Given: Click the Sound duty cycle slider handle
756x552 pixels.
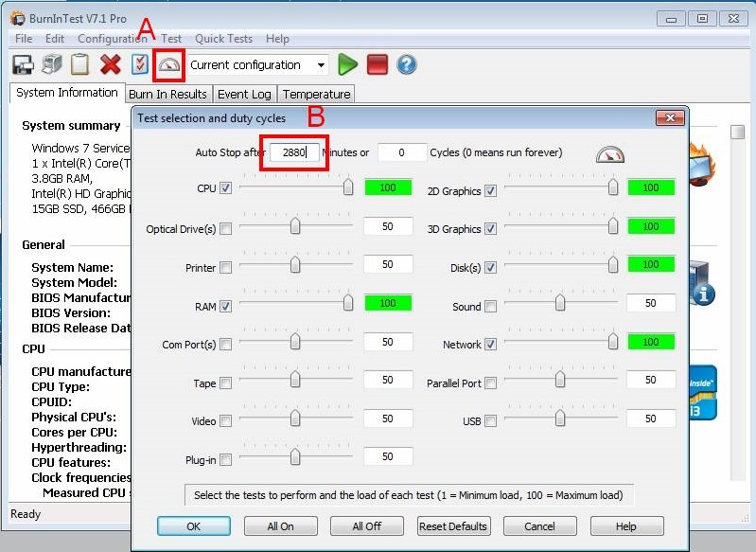Looking at the screenshot, I should (x=560, y=302).
